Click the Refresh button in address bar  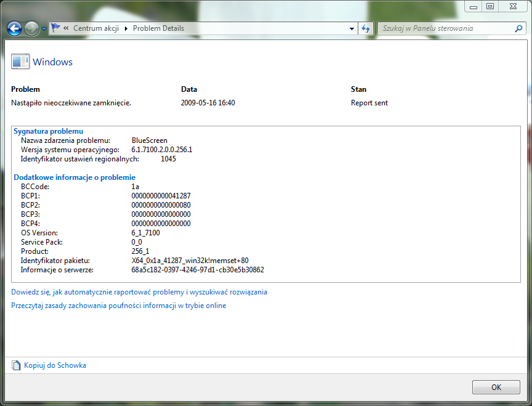click(x=366, y=29)
